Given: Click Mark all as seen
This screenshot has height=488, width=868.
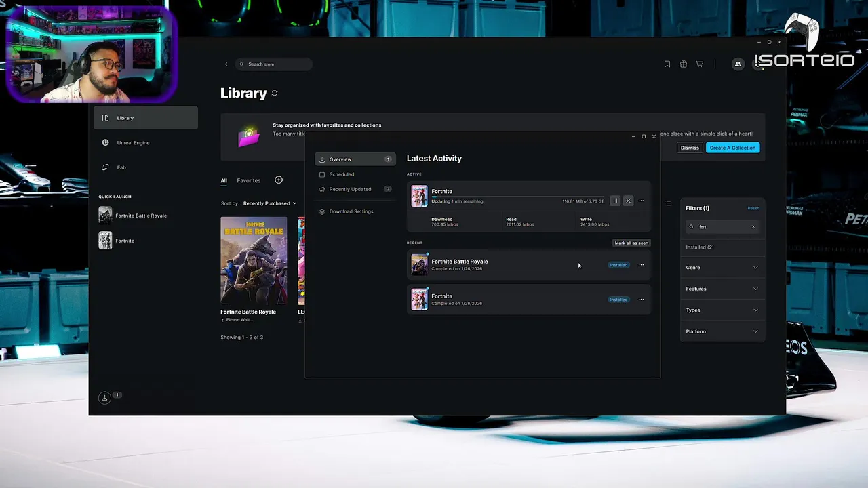Looking at the screenshot, I should [x=631, y=243].
